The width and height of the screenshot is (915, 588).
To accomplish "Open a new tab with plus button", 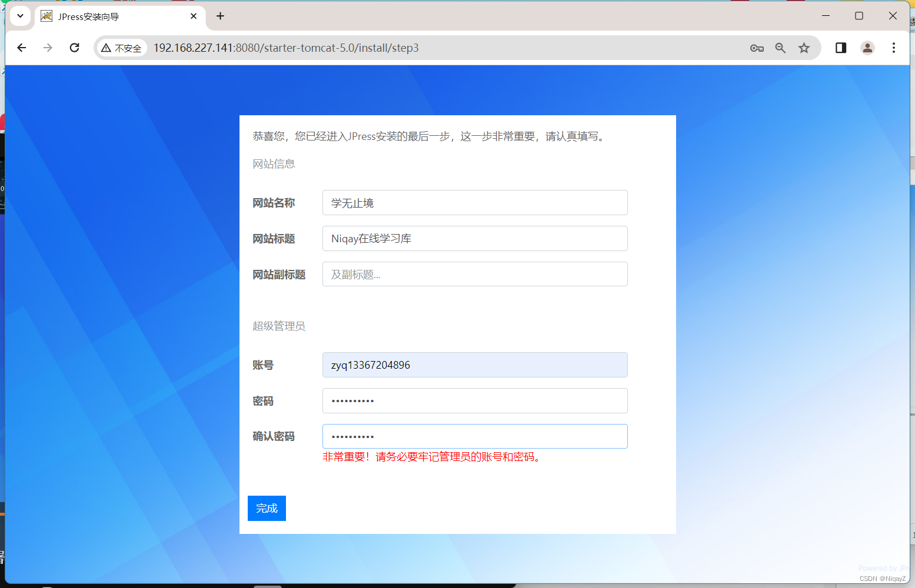I will [220, 16].
